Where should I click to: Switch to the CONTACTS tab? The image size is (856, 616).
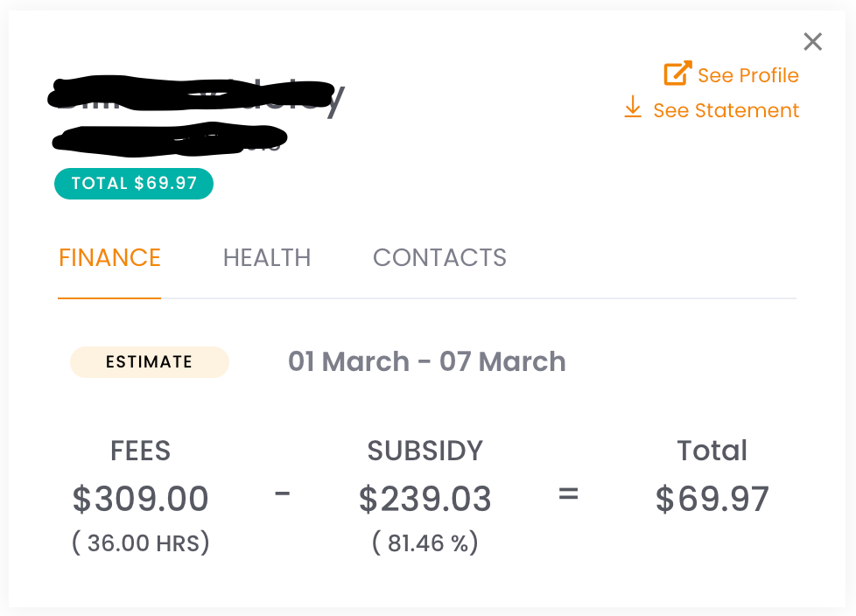click(x=439, y=258)
